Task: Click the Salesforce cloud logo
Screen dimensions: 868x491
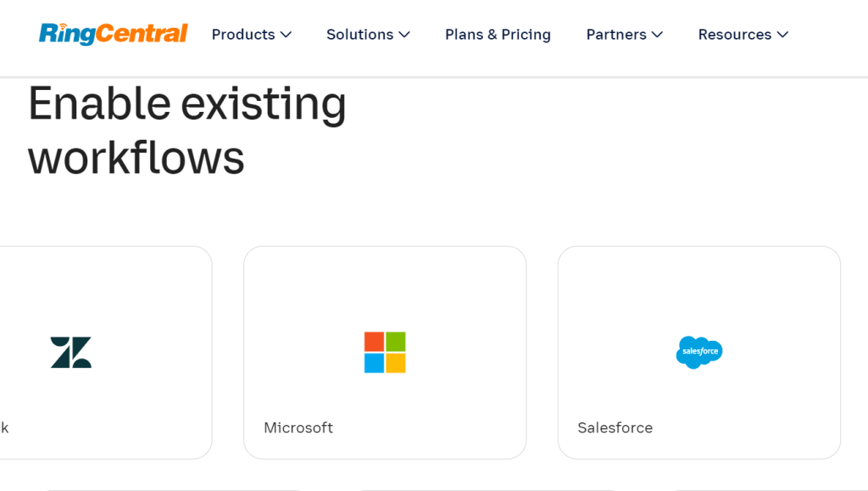Action: [x=699, y=352]
